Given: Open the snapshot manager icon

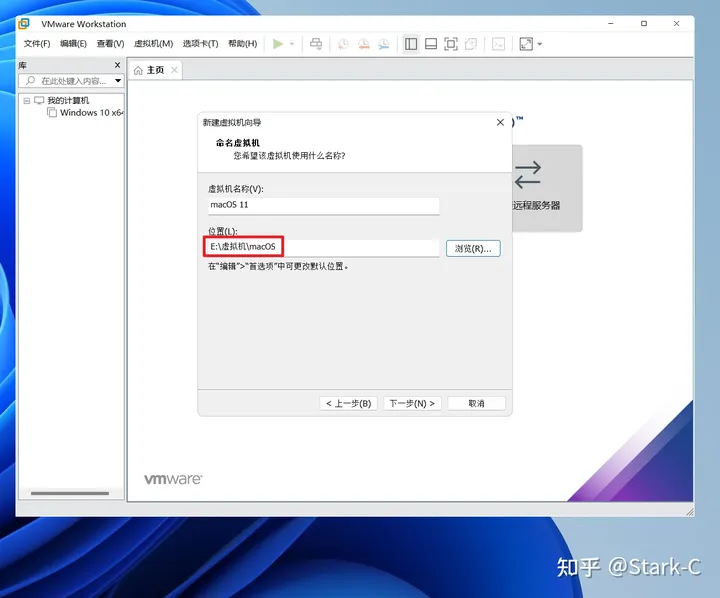Looking at the screenshot, I should click(384, 44).
